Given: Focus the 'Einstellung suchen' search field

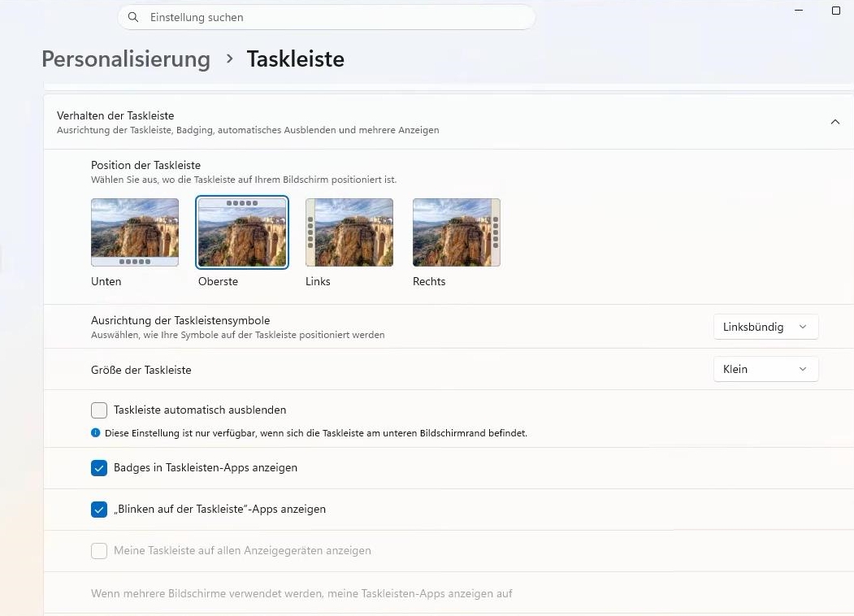Looking at the screenshot, I should (326, 17).
